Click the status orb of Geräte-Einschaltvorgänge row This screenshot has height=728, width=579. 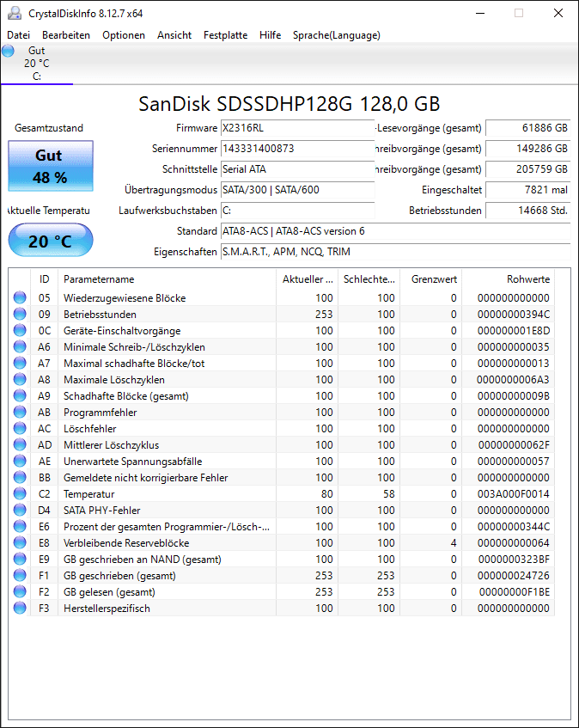coord(20,330)
